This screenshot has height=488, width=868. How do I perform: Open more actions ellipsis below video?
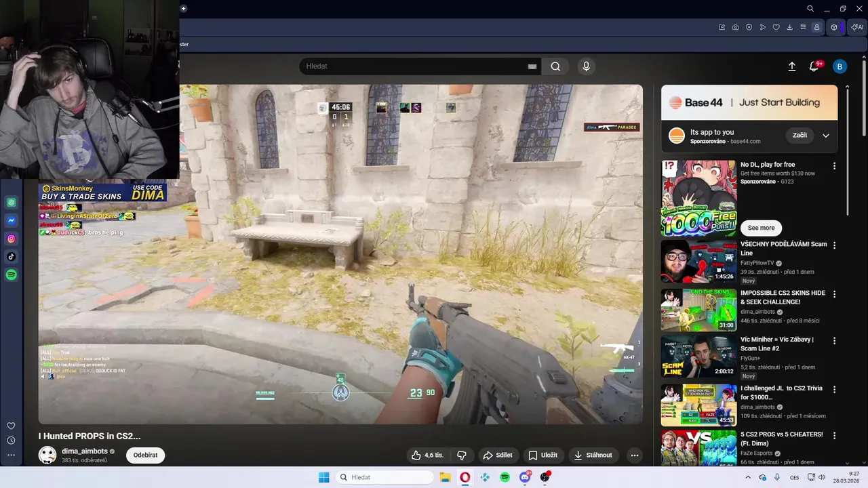(x=635, y=455)
